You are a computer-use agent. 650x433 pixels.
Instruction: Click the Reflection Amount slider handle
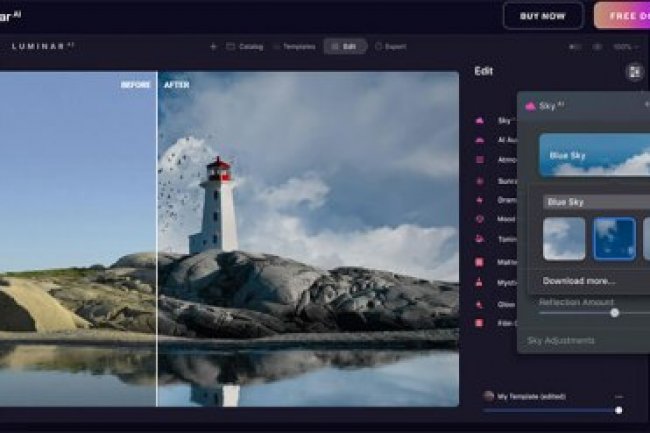(614, 313)
